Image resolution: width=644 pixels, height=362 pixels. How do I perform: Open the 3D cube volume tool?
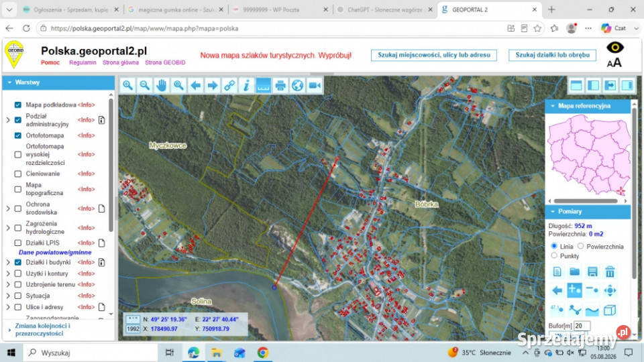point(610,310)
